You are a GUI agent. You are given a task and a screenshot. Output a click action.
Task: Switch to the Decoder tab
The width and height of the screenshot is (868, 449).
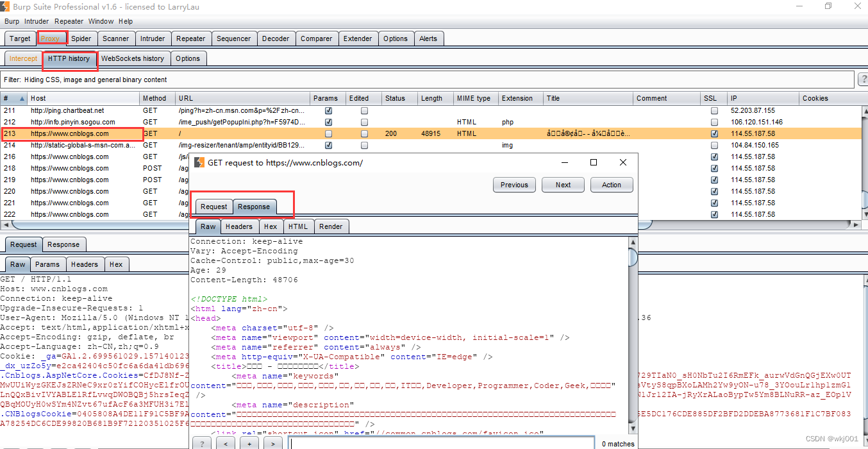pos(276,38)
